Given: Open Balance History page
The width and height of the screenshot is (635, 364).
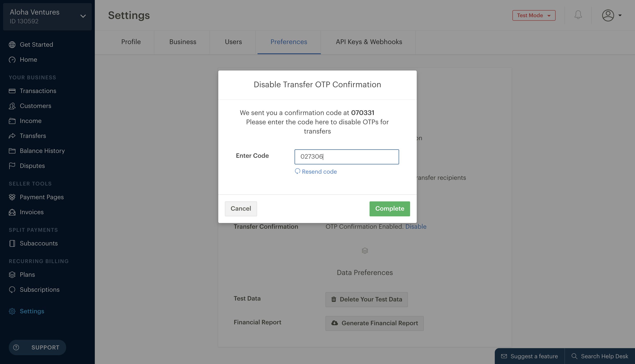Looking at the screenshot, I should [42, 151].
